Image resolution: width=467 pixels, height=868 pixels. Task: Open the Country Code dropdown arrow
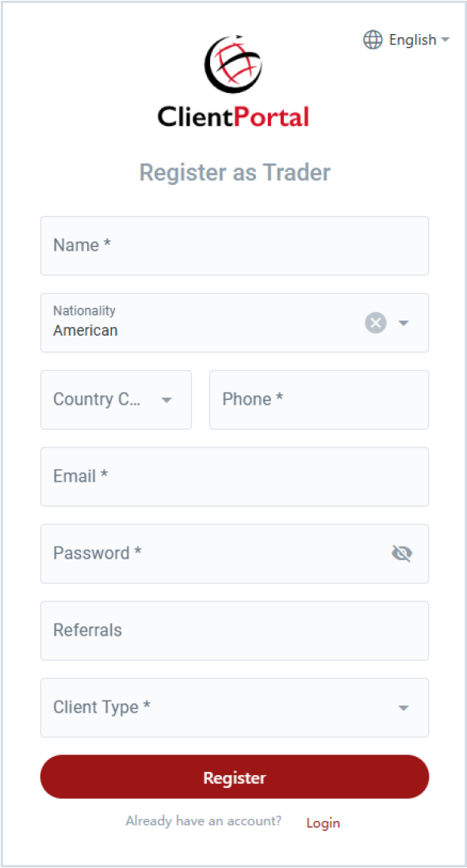(x=167, y=400)
